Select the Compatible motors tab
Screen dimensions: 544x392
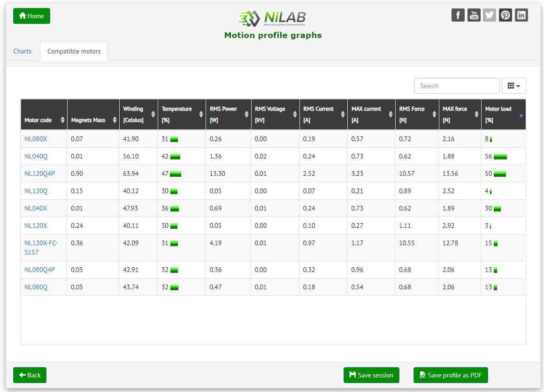74,51
